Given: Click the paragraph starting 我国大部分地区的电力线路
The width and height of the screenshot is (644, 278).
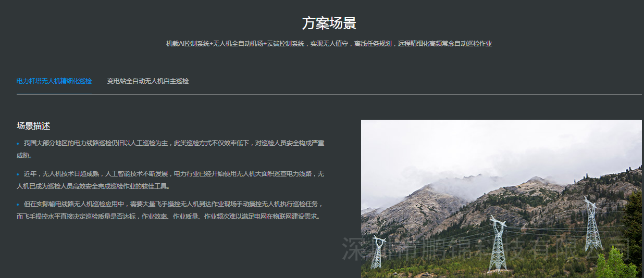Looking at the screenshot, I should click(170, 149).
